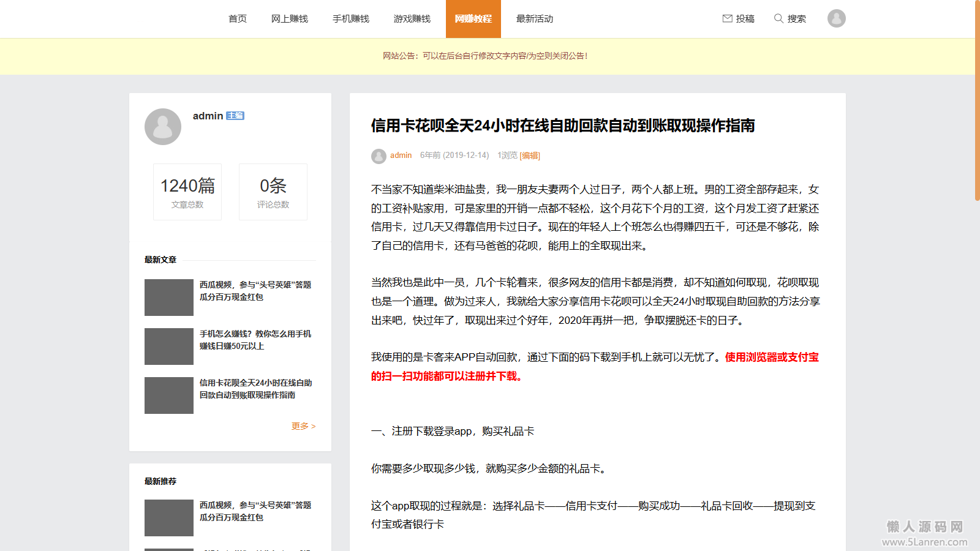Image resolution: width=980 pixels, height=551 pixels.
Task: Click the magnifier search icon
Action: coord(778,18)
